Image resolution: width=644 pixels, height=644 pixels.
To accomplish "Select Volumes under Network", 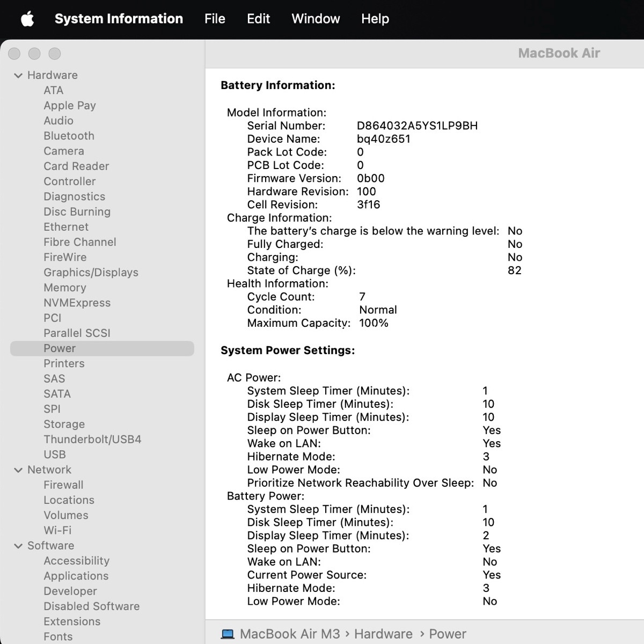I will pyautogui.click(x=66, y=515).
